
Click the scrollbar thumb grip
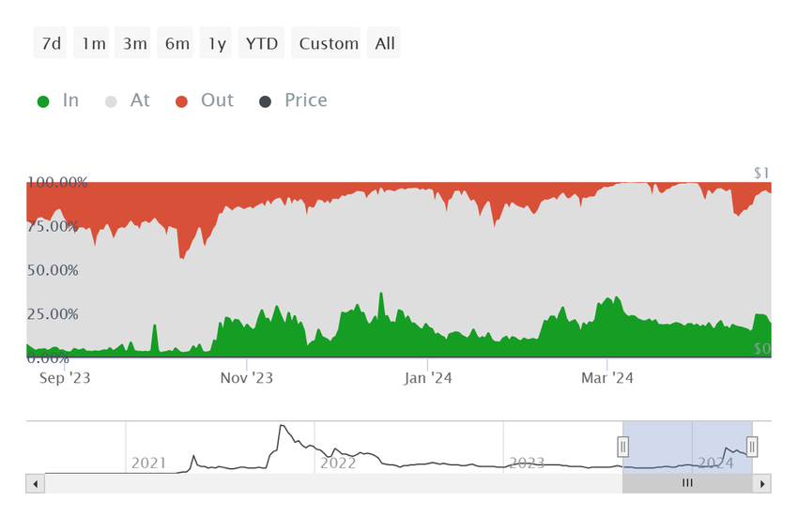(687, 483)
